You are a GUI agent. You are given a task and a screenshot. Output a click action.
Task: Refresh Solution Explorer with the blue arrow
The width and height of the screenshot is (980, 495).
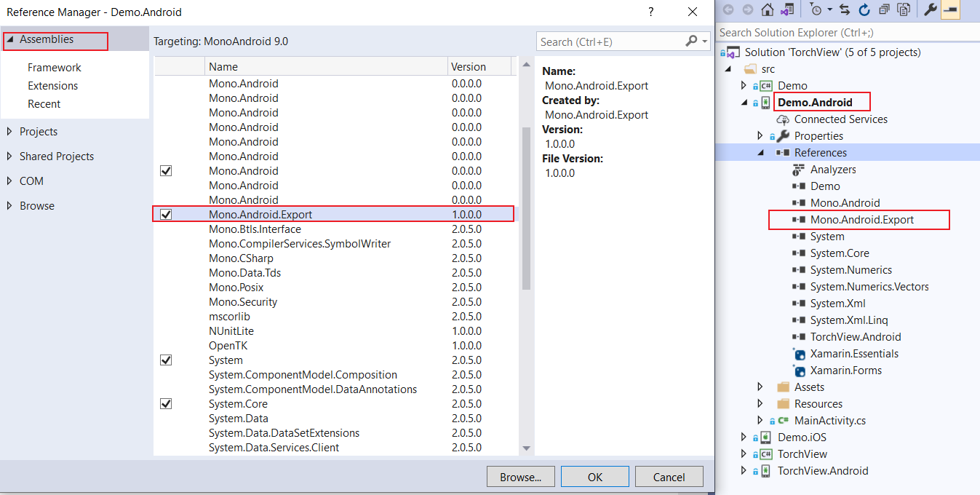point(864,9)
